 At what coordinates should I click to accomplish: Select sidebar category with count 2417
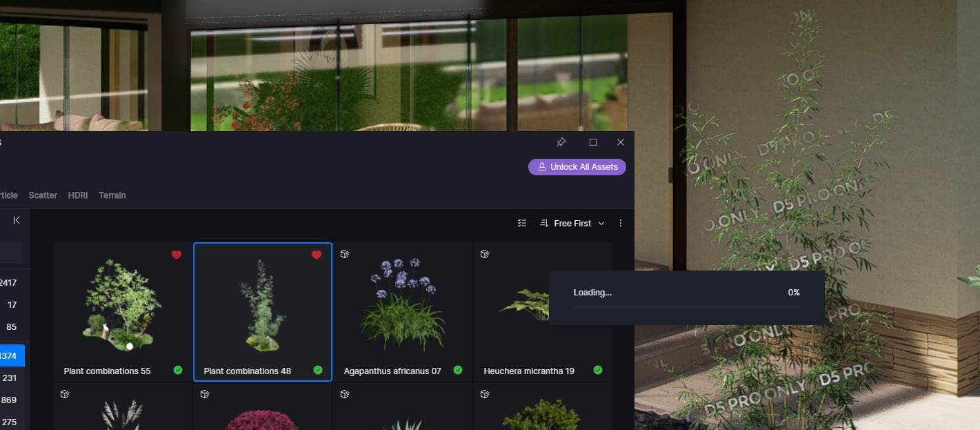[x=11, y=282]
